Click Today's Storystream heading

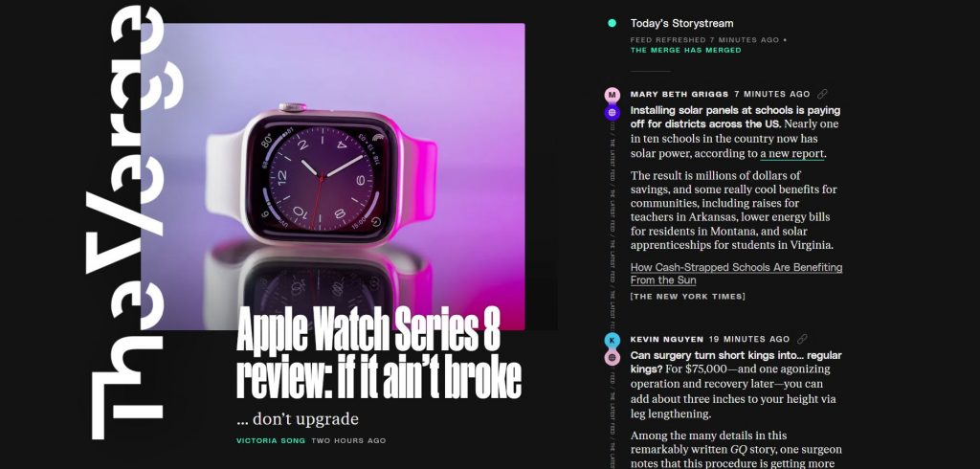[681, 23]
